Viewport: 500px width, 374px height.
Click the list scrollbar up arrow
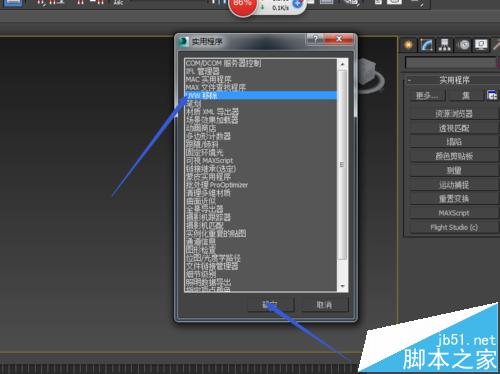pyautogui.click(x=342, y=64)
